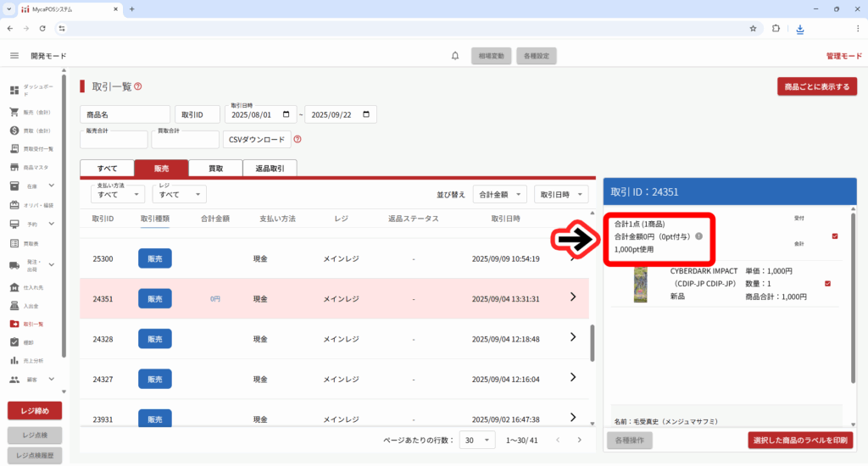Click the 商品ごとに表示する button
This screenshot has width=868, height=466.
[816, 86]
